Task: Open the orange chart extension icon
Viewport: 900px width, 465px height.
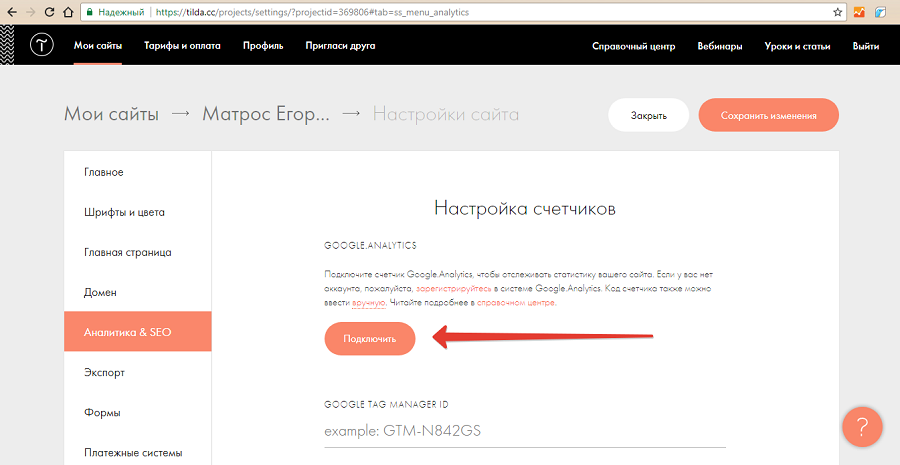Action: [x=859, y=12]
